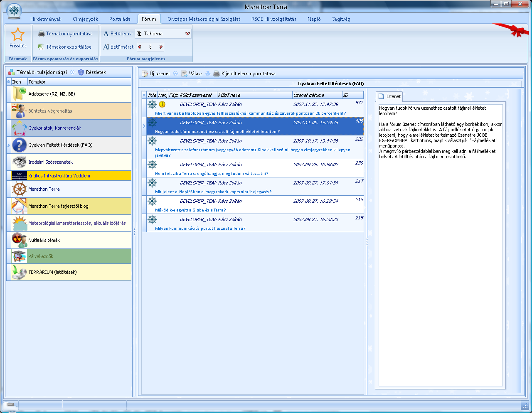This screenshot has width=532, height=413.
Task: Click the Témakör nyomtatása printer icon
Action: [x=41, y=34]
